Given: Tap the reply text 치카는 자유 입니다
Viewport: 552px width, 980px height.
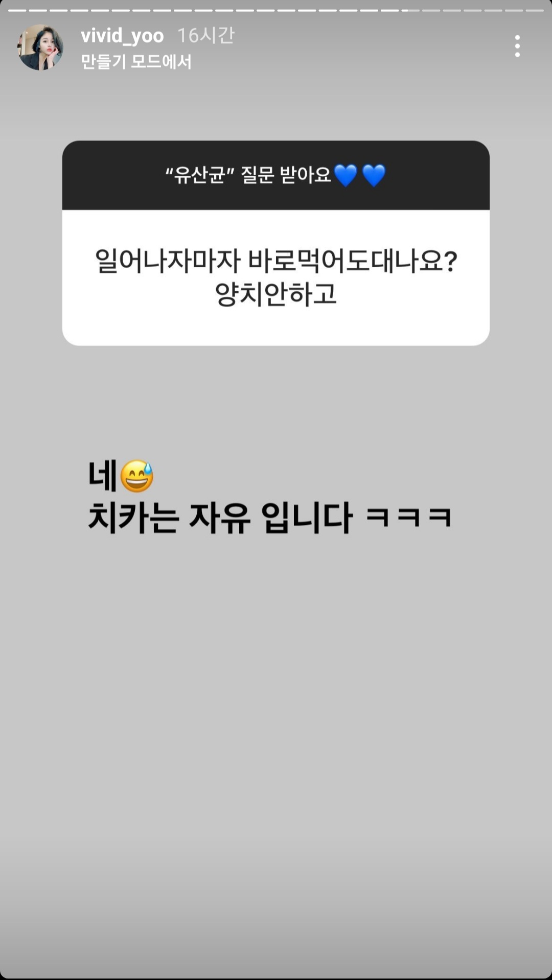Looking at the screenshot, I should [x=220, y=518].
